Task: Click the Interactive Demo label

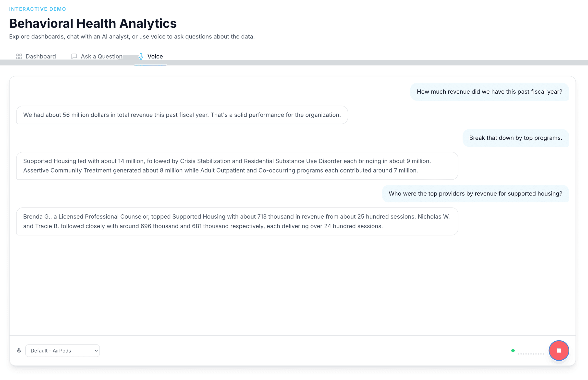Action: click(x=37, y=9)
